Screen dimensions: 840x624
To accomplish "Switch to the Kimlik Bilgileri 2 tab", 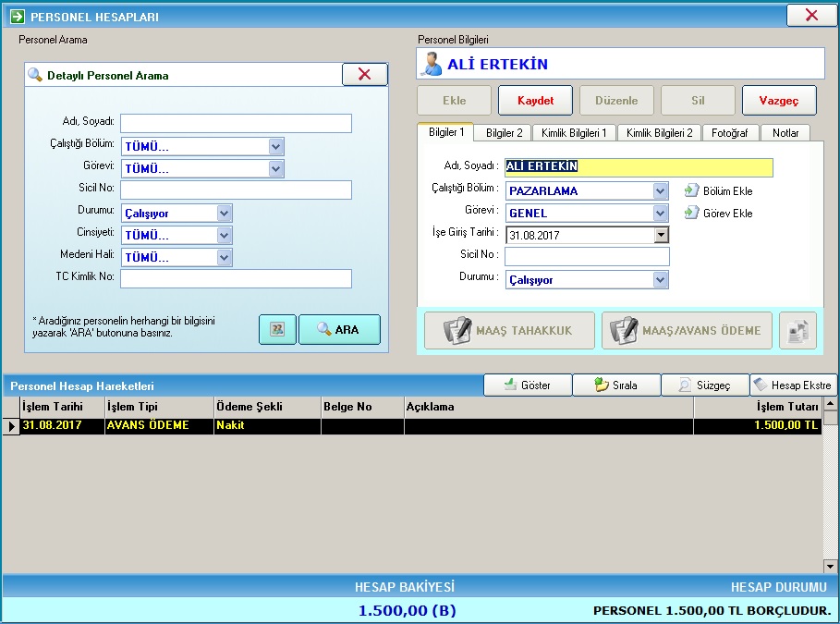I will click(660, 133).
